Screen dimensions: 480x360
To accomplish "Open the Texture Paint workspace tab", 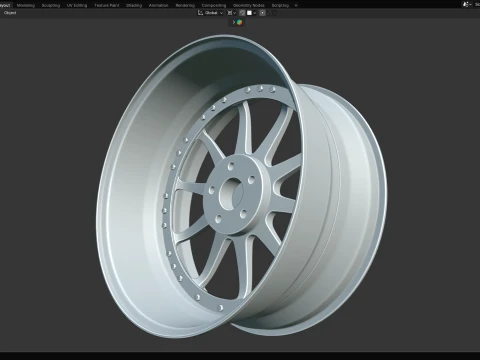I will [x=106, y=5].
